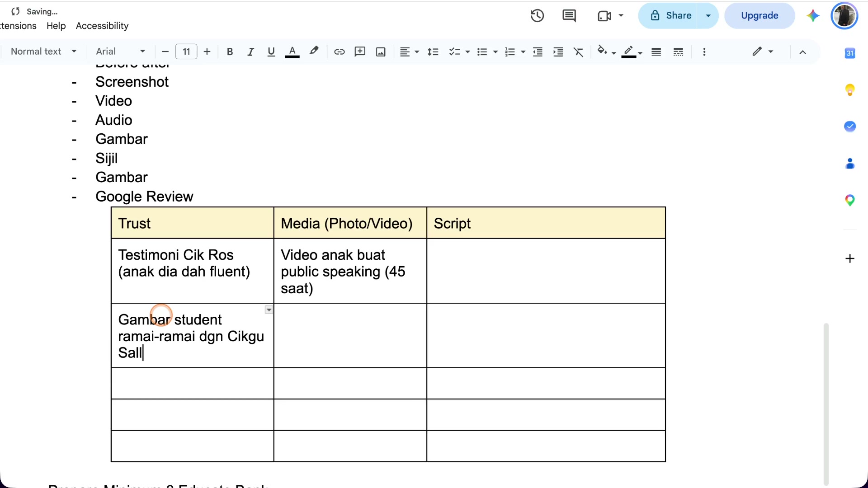Add a comment from toolbar
The image size is (868, 488).
coord(360,52)
